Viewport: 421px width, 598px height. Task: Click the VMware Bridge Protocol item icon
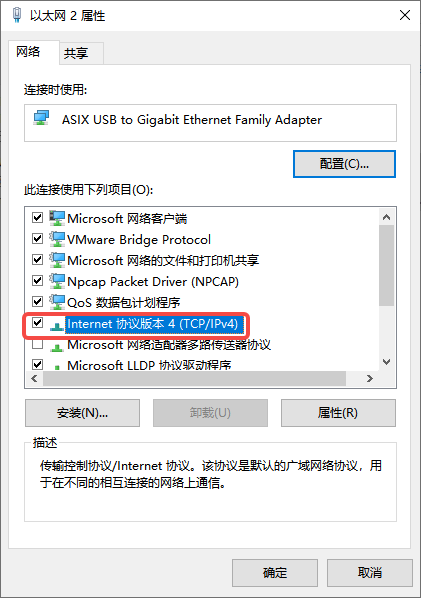(x=57, y=239)
